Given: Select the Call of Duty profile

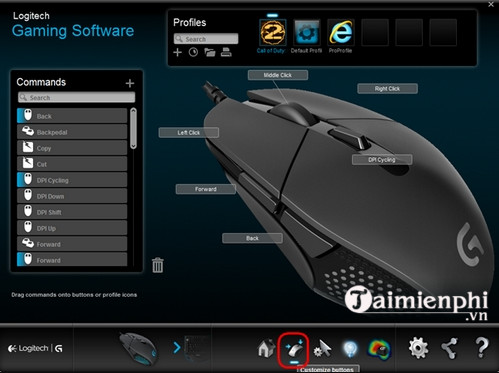Looking at the screenshot, I should coord(272,32).
